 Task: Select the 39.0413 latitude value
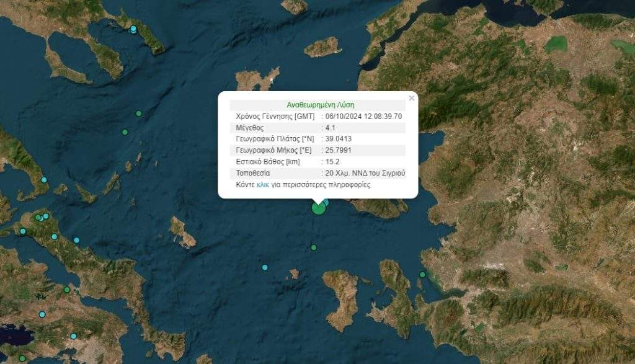pyautogui.click(x=339, y=139)
